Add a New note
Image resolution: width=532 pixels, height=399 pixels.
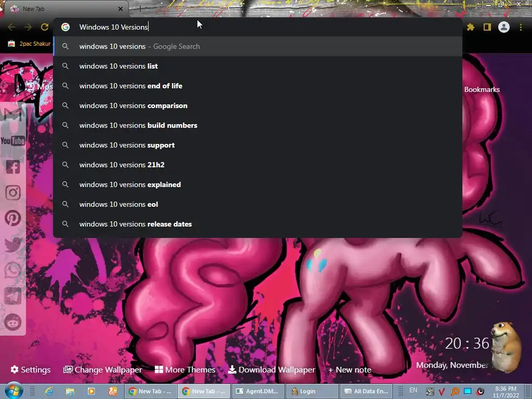point(350,369)
